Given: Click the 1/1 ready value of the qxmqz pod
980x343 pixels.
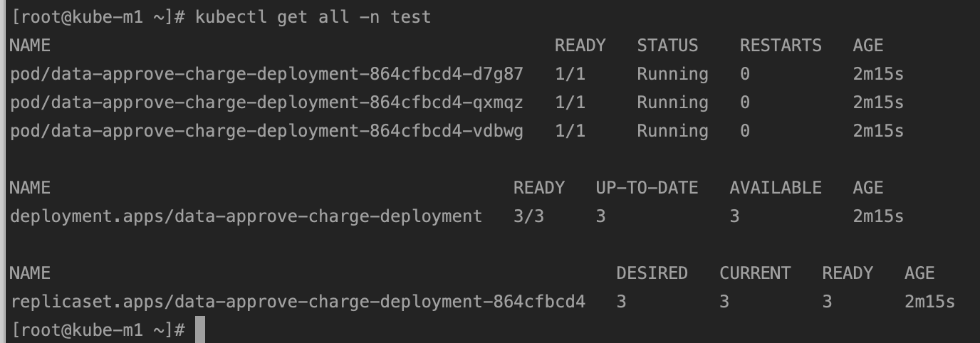Looking at the screenshot, I should tap(570, 102).
